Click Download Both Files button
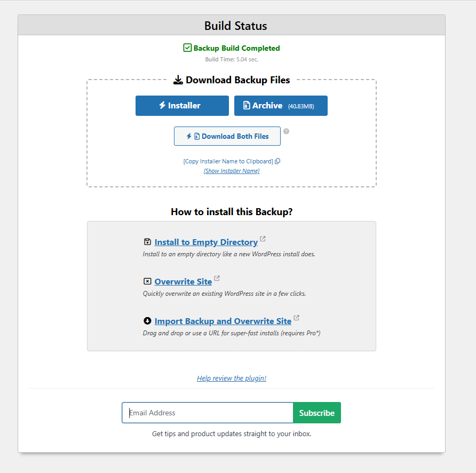Image resolution: width=476 pixels, height=473 pixels. 227,136
